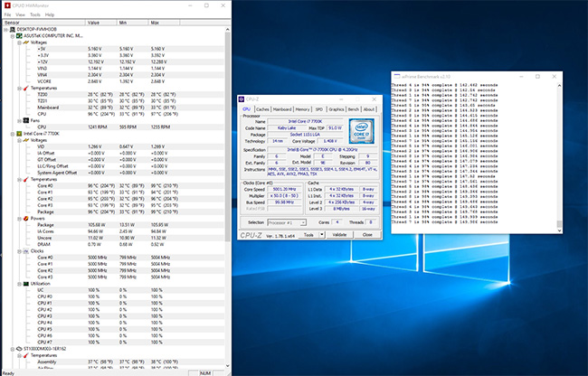Screen dimensions: 588x376
Task: Click the Max column header
Action: (x=164, y=23)
